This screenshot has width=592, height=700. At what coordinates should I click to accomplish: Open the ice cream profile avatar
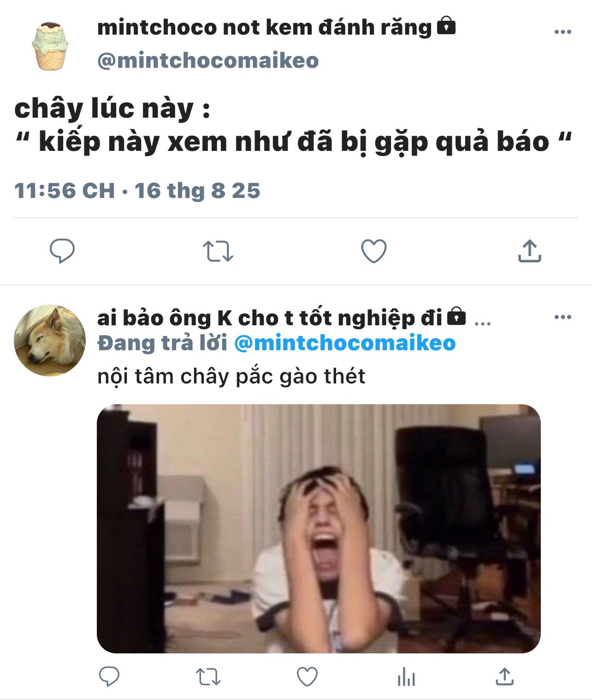pos(50,46)
